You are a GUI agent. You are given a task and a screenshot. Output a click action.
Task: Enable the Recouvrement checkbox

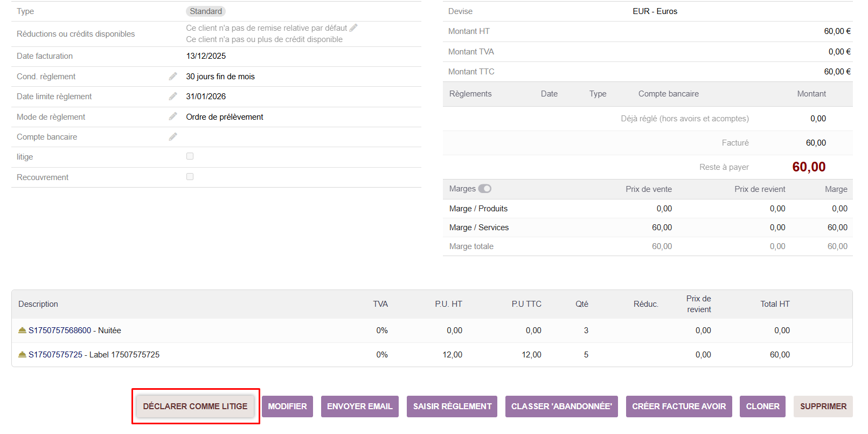[190, 177]
